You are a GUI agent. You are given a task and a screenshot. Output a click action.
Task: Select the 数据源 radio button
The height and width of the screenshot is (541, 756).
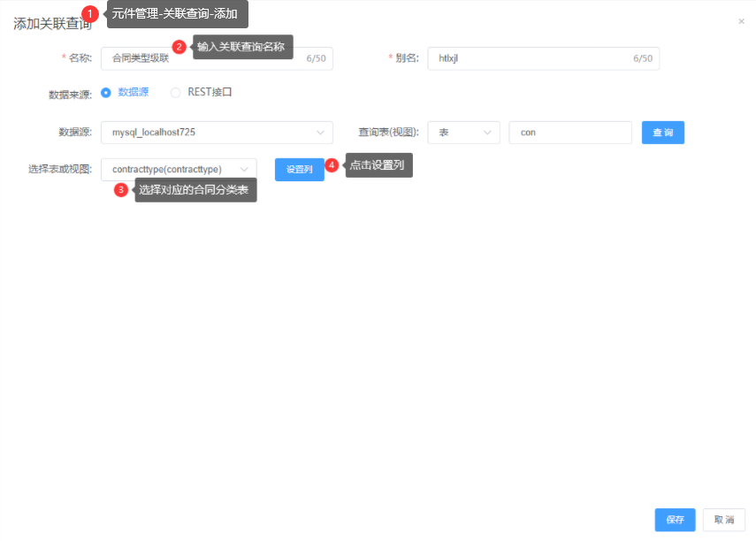tap(106, 92)
